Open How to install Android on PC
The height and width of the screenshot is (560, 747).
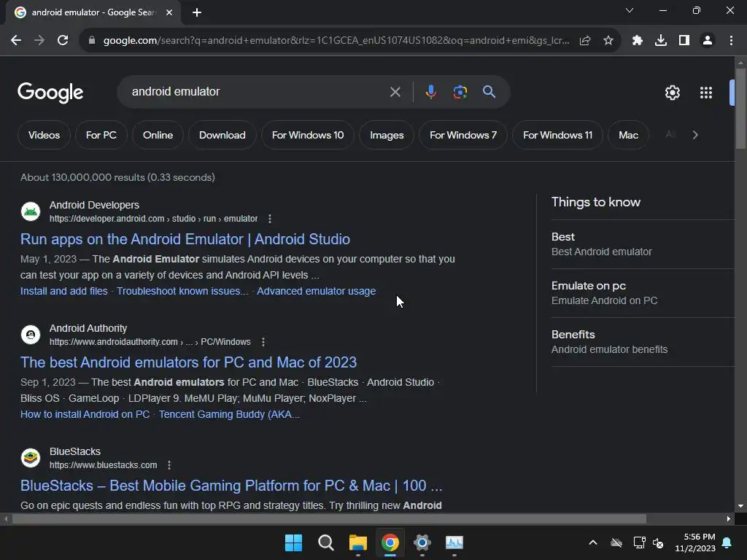click(x=85, y=414)
